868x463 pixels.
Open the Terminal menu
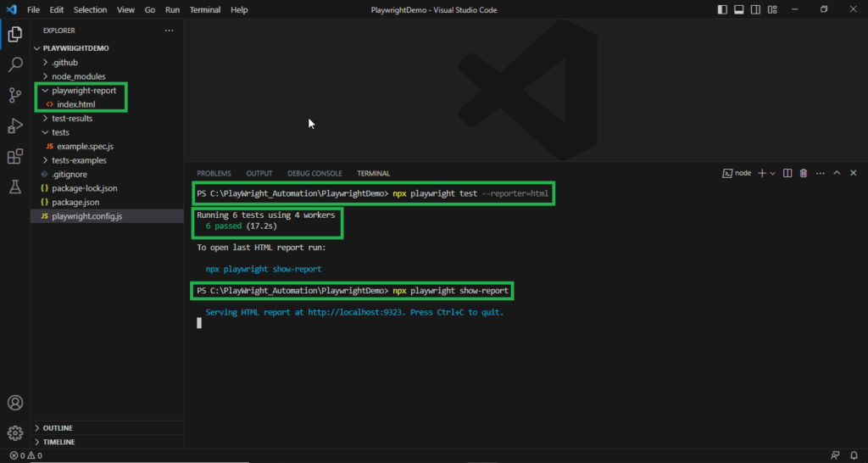point(203,10)
